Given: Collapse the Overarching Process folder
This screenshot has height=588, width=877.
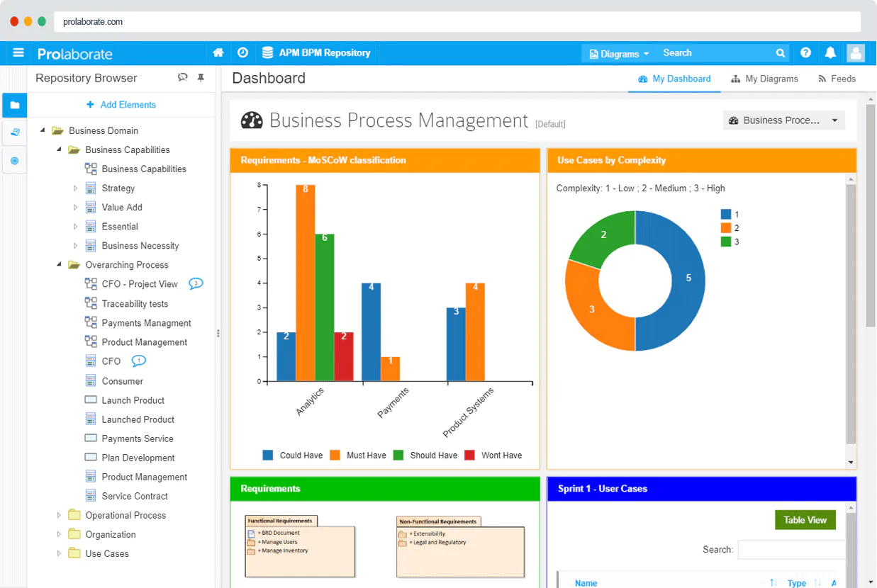Looking at the screenshot, I should tap(60, 265).
